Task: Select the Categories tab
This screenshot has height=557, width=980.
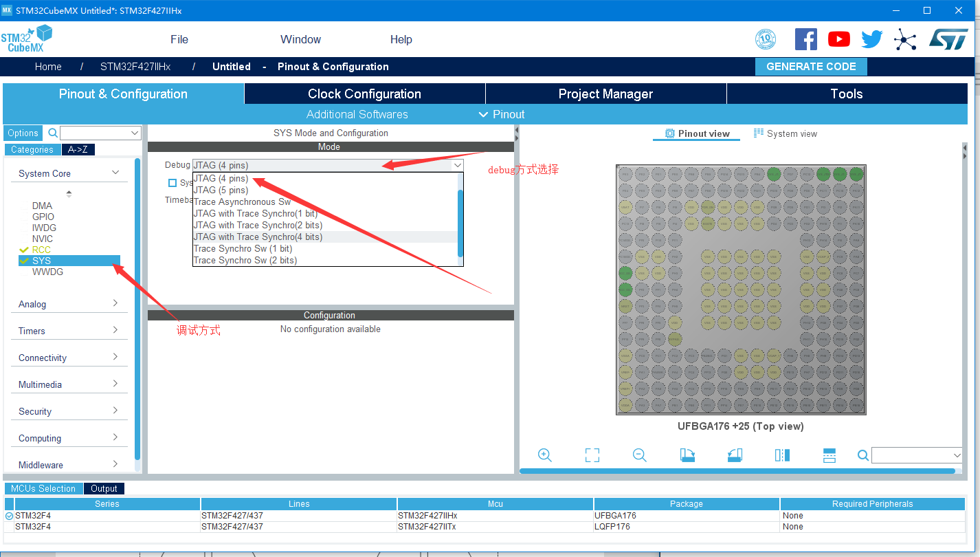Action: (x=32, y=149)
